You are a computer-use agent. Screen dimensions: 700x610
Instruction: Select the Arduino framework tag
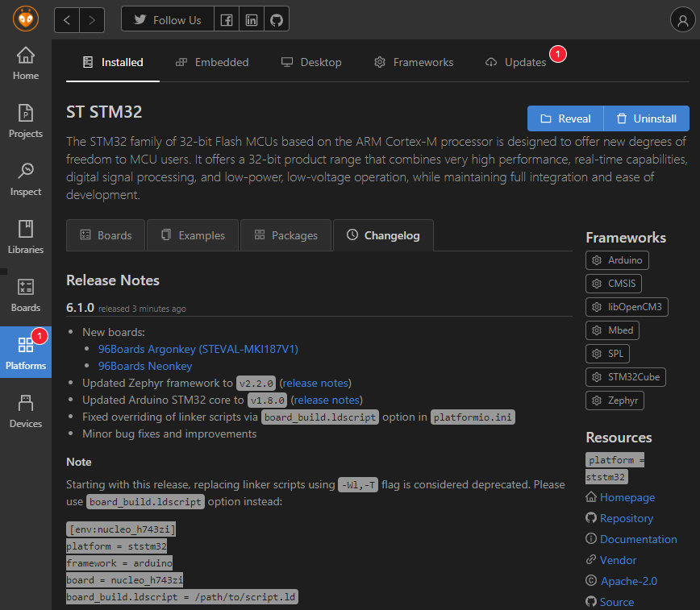coord(617,260)
